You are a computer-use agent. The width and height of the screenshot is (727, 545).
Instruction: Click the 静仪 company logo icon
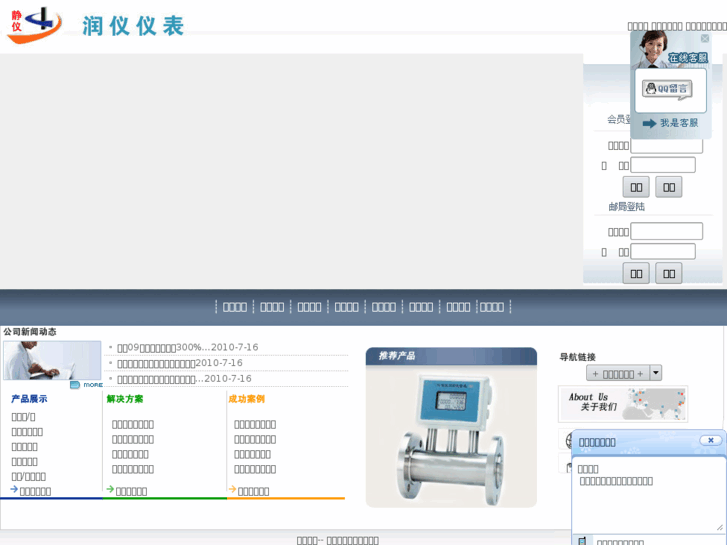tap(34, 25)
